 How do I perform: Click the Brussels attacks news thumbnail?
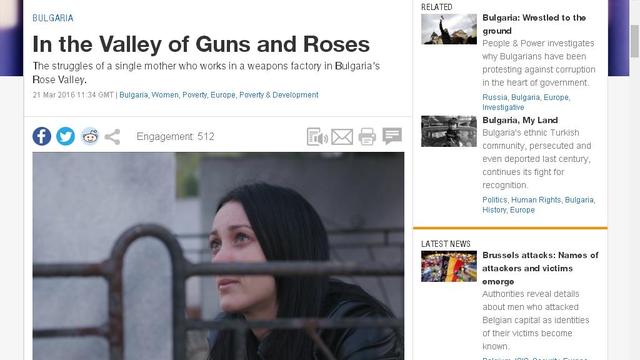(x=449, y=266)
